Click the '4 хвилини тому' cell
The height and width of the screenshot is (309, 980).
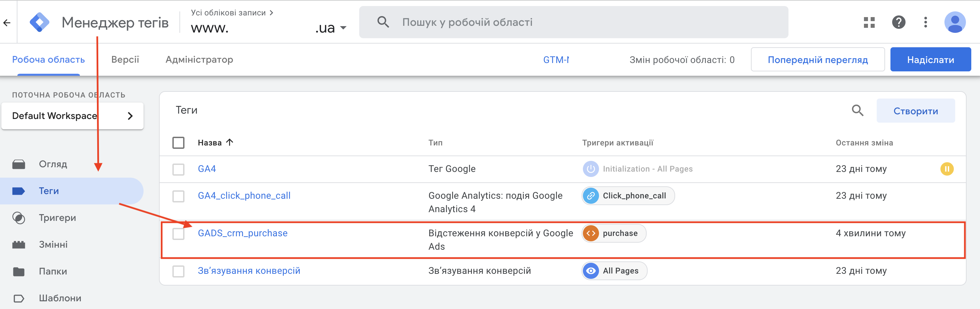pyautogui.click(x=870, y=233)
